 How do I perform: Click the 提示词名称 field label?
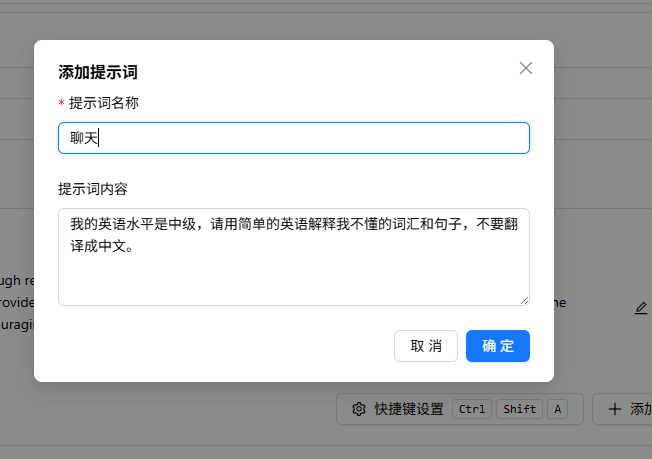point(104,103)
